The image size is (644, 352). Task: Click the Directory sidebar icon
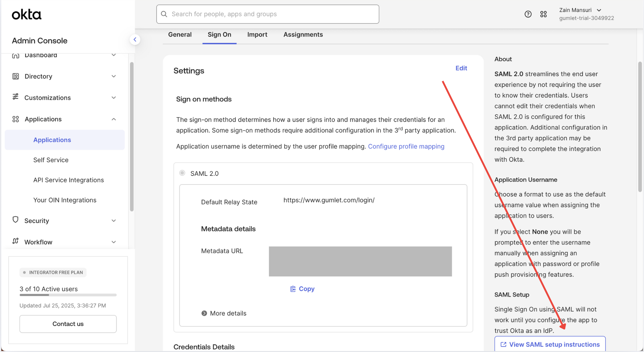click(15, 76)
